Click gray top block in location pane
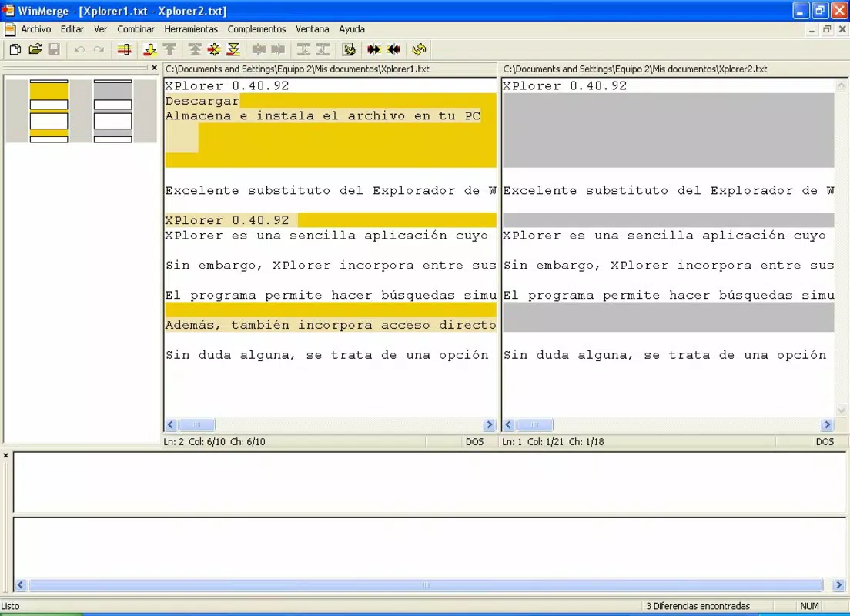The width and height of the screenshot is (850, 616). (112, 91)
